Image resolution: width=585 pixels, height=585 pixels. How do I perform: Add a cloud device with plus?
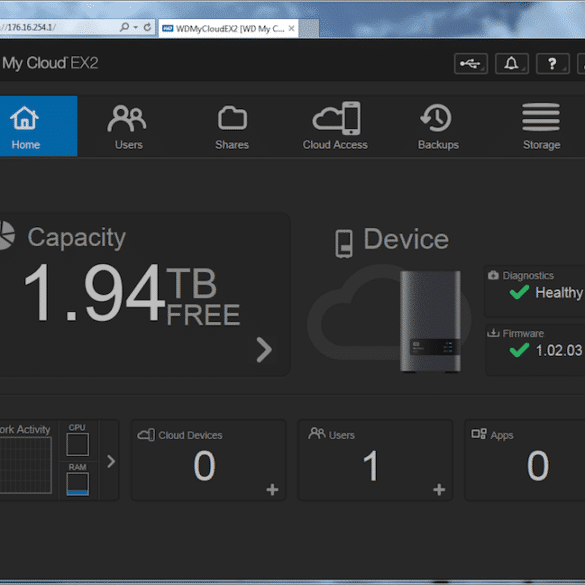click(272, 489)
